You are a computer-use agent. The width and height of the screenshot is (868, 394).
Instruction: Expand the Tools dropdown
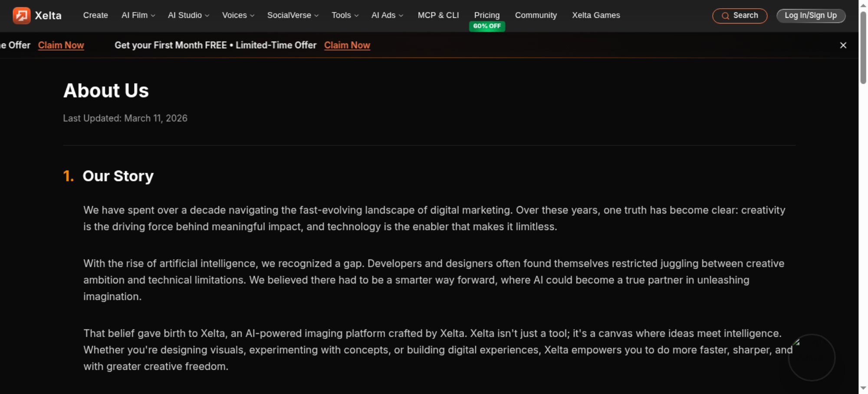[345, 15]
